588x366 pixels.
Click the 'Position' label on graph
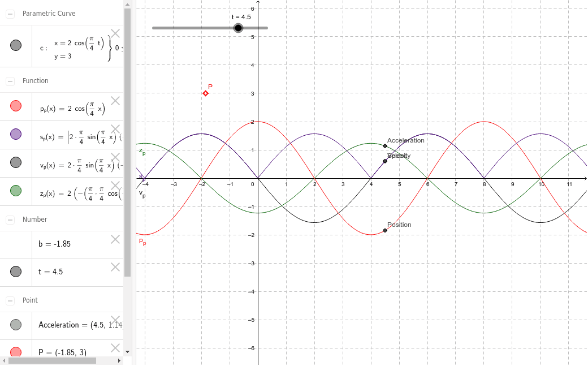tap(399, 225)
